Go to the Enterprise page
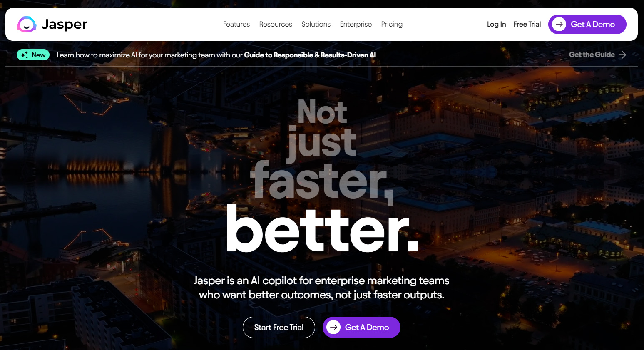Screen dimensions: 644x350 (356, 24)
